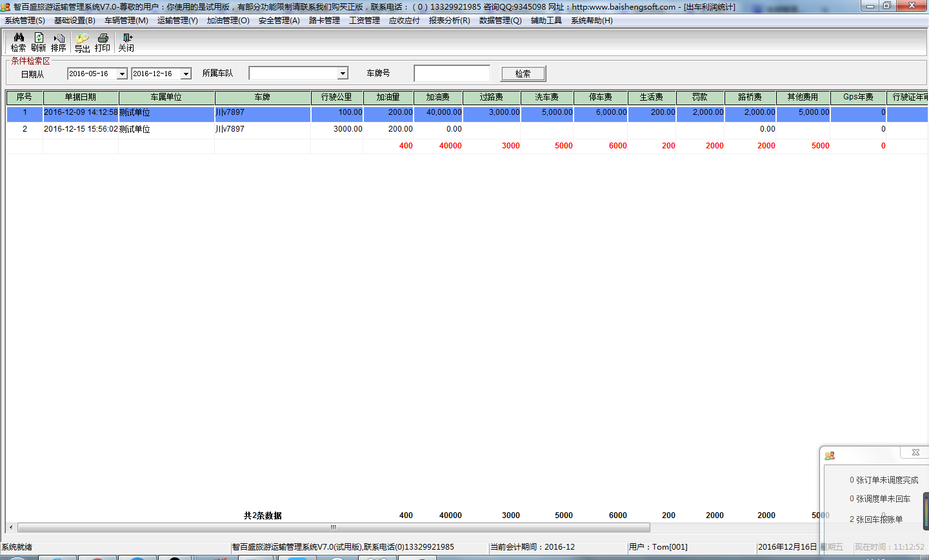Click the 行驶公里 column header

click(337, 97)
